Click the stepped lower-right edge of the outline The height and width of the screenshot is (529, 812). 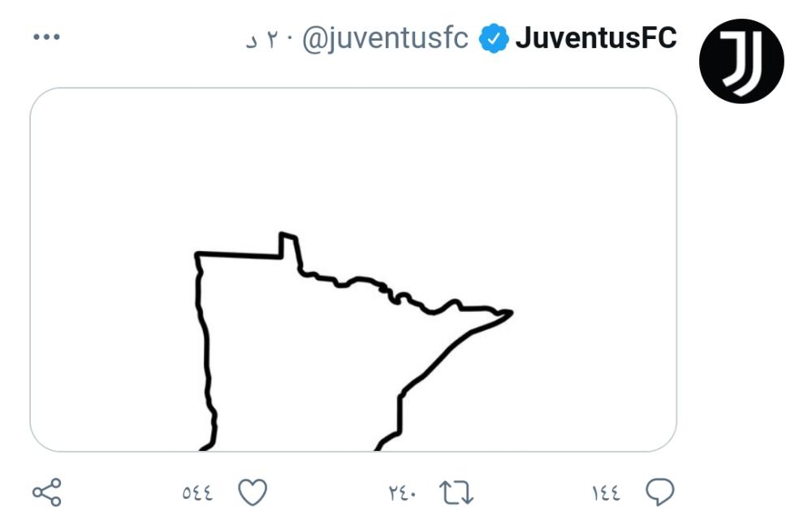coord(400,414)
